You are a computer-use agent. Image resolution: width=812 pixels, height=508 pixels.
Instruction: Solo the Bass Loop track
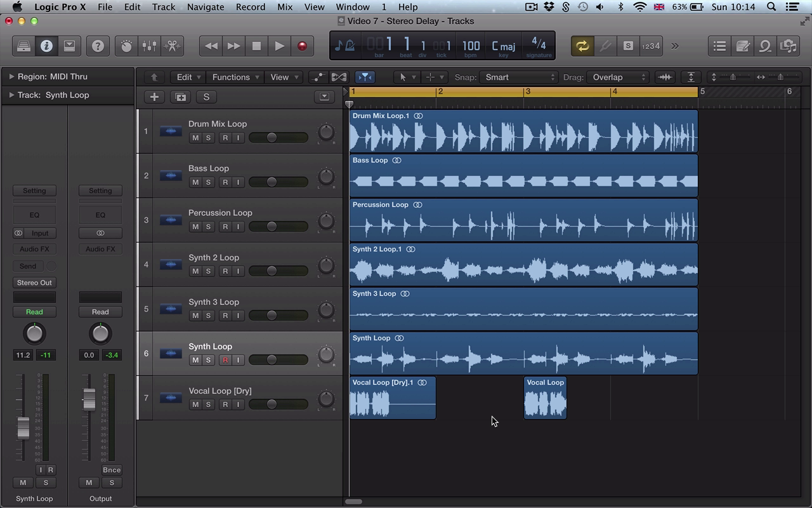(x=208, y=182)
